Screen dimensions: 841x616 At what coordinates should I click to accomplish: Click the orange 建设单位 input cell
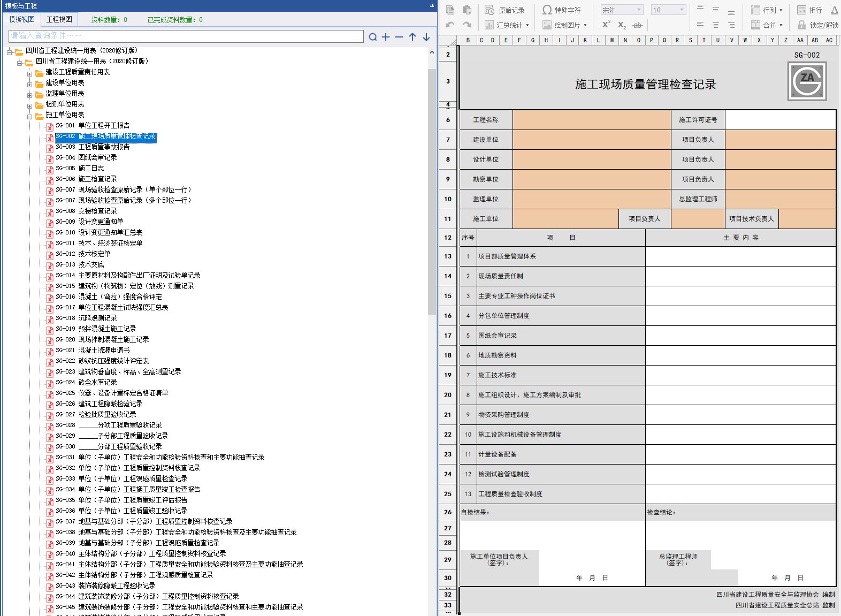coord(592,140)
